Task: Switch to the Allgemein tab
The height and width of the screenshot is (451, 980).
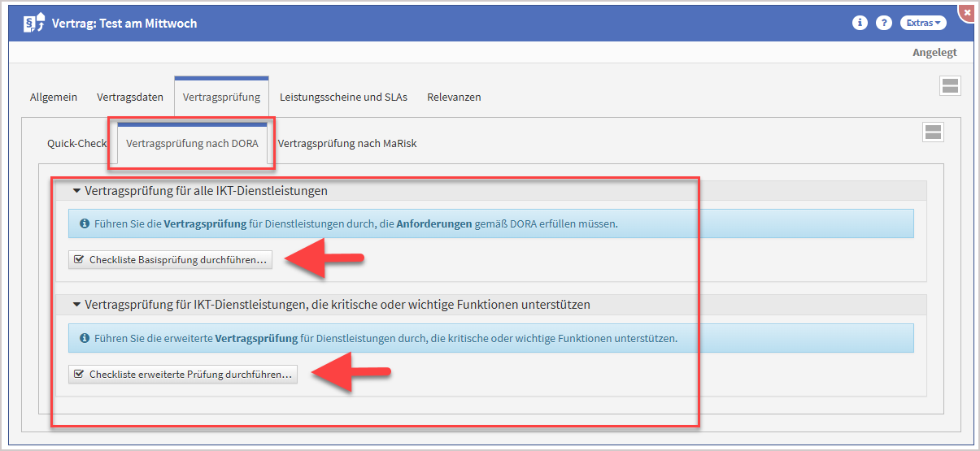Action: tap(54, 97)
